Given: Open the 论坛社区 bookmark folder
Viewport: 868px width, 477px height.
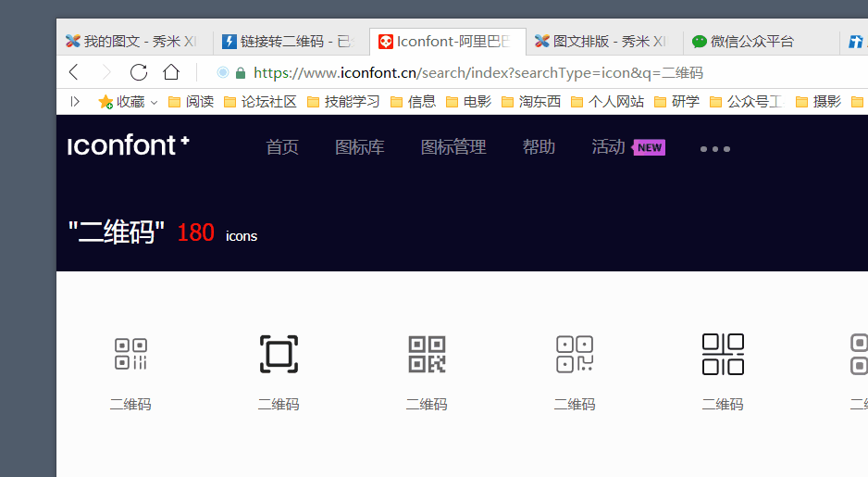Looking at the screenshot, I should (x=260, y=101).
